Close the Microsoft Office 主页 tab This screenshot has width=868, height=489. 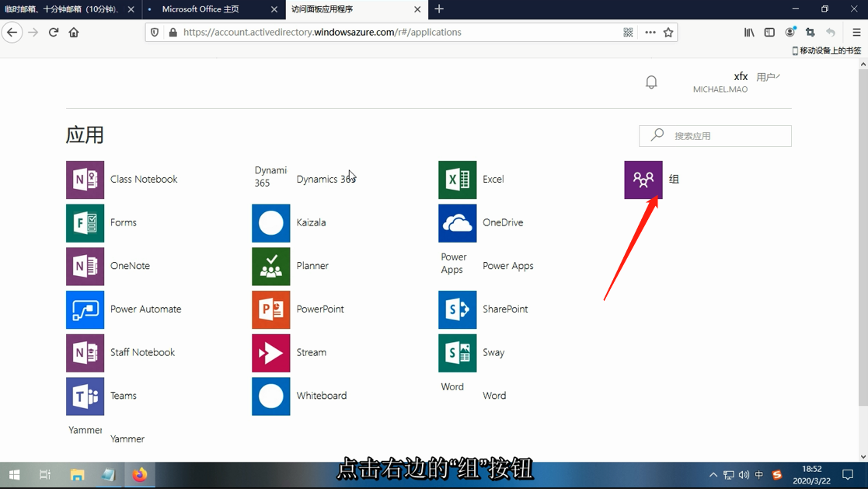(274, 9)
